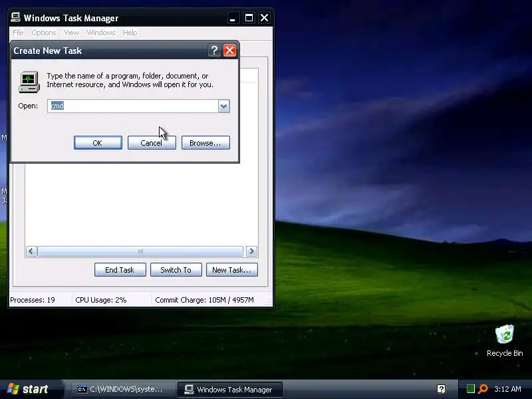Click Windows Task Manager taskbar button
Viewport: 532px width, 399px height.
(x=230, y=389)
